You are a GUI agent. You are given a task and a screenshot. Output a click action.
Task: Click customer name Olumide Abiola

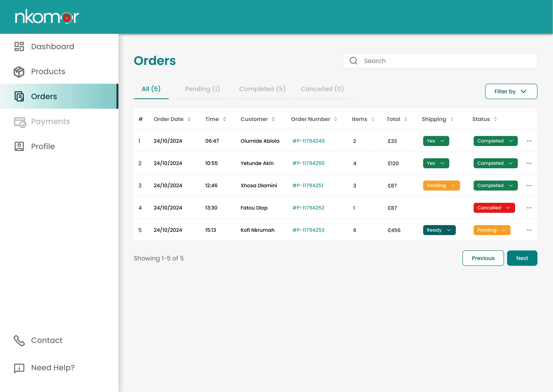260,141
